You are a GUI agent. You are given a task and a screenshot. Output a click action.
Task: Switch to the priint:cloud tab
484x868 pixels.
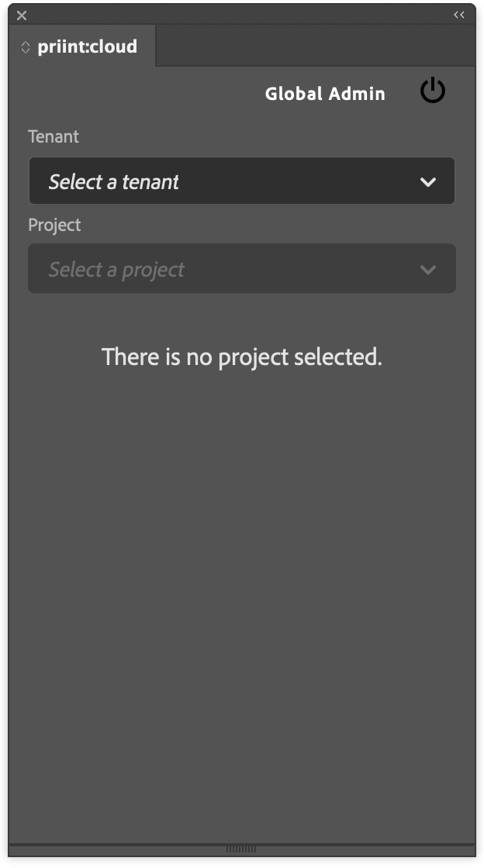82,46
